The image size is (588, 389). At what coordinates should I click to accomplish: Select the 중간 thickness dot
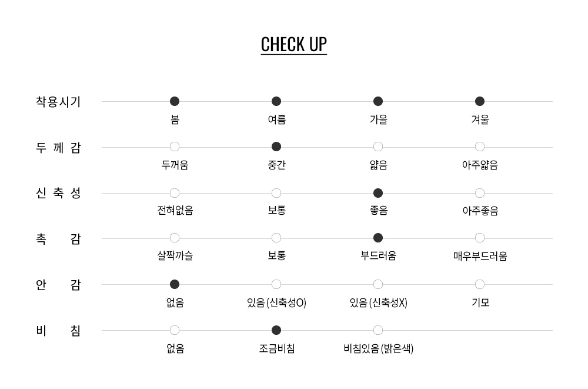[276, 147]
